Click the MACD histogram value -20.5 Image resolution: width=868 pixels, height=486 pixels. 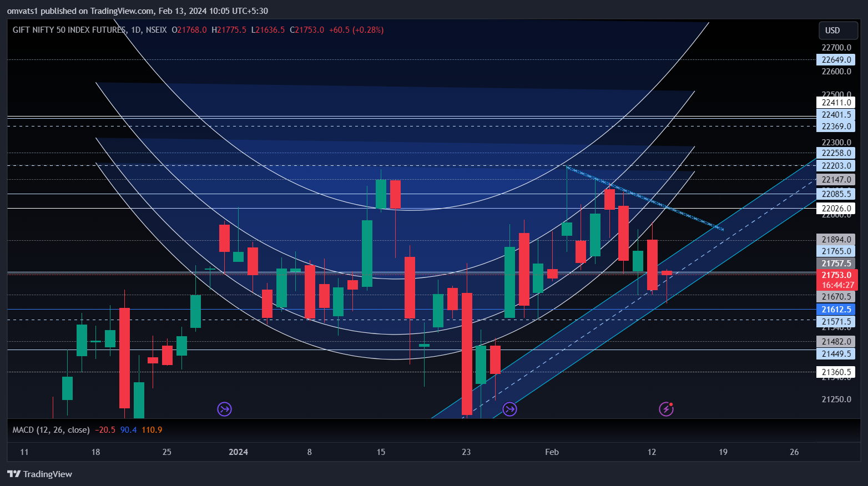click(x=105, y=430)
